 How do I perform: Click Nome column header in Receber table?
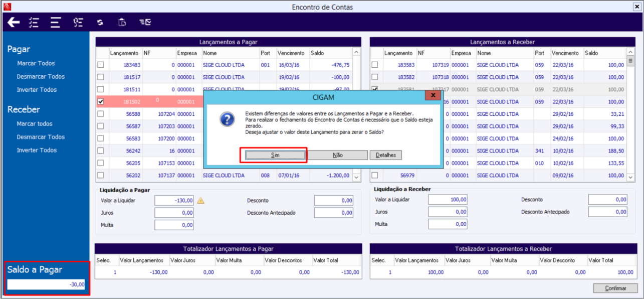(504, 53)
